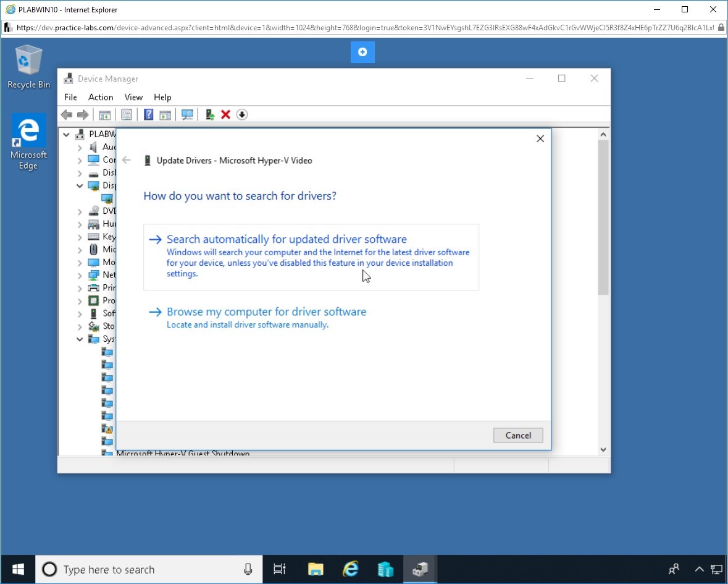
Task: Click the Internet Explorer icon on the taskbar
Action: click(351, 569)
